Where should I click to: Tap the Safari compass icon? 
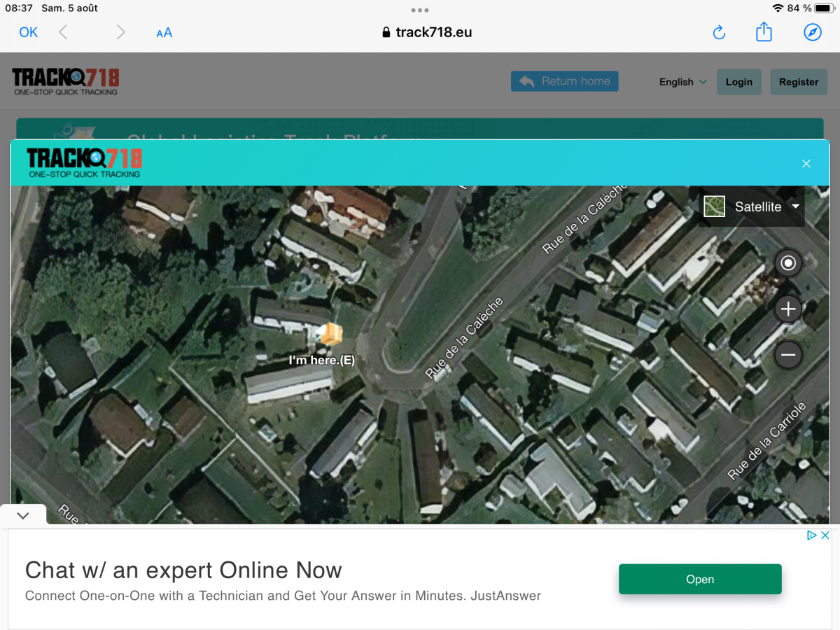(812, 32)
